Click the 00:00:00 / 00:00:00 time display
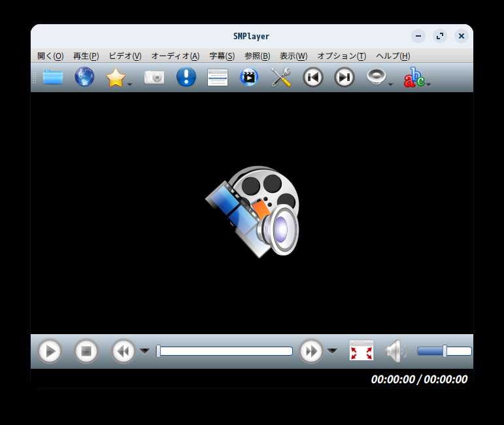Image resolution: width=504 pixels, height=425 pixels. tap(419, 379)
